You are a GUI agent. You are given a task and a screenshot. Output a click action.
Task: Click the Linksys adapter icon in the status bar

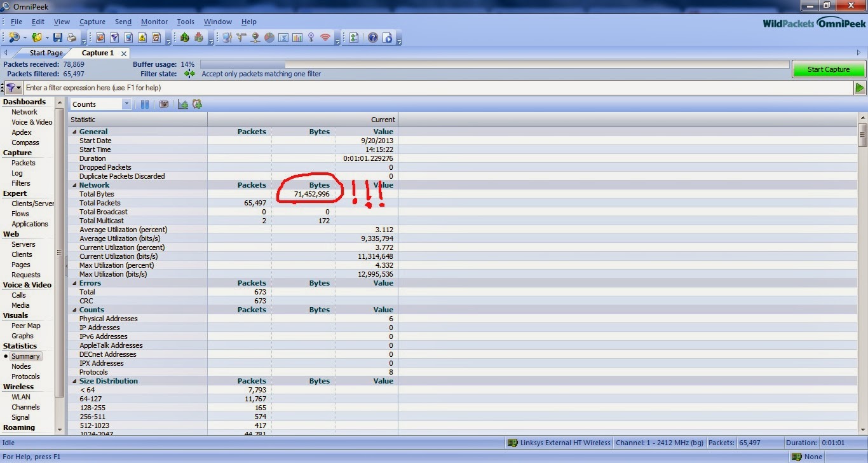(512, 443)
